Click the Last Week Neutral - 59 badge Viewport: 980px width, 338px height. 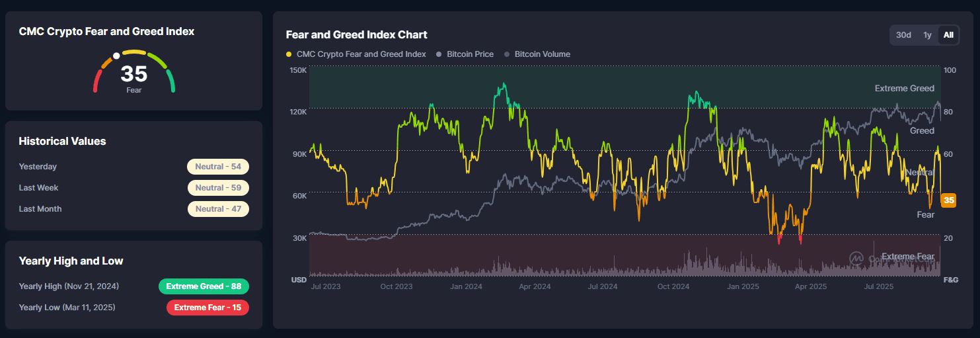[x=218, y=188]
